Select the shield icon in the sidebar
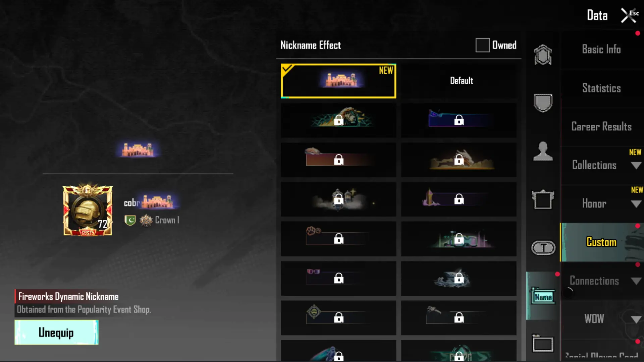This screenshot has width=644, height=362. point(543,103)
